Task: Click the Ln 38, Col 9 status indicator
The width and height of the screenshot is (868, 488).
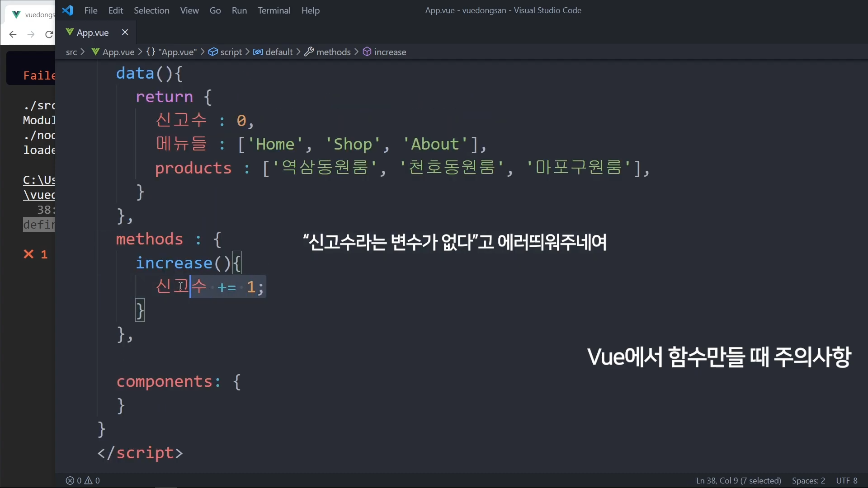Action: click(738, 480)
